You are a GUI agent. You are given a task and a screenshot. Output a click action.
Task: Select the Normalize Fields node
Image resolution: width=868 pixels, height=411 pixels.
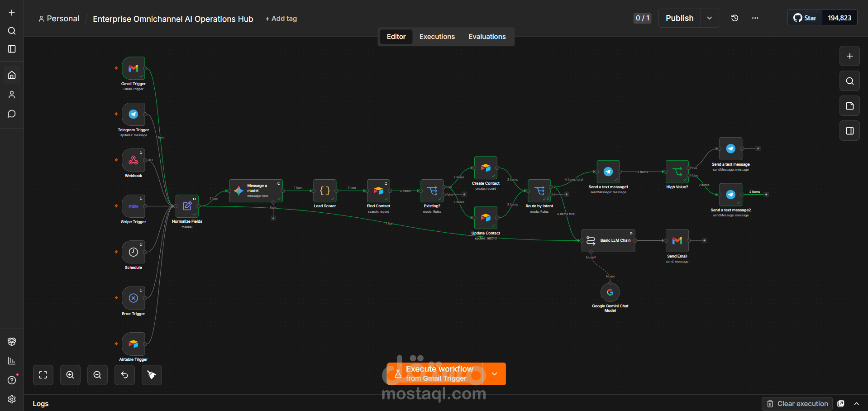point(187,206)
